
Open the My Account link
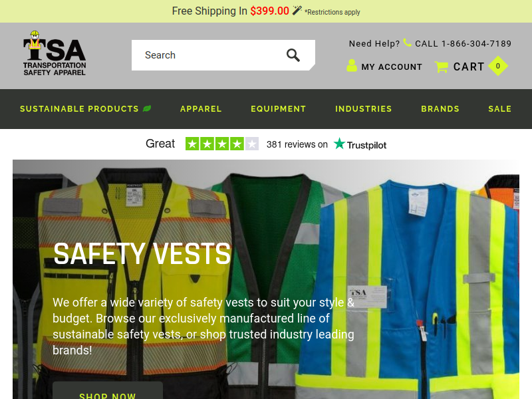coord(392,67)
